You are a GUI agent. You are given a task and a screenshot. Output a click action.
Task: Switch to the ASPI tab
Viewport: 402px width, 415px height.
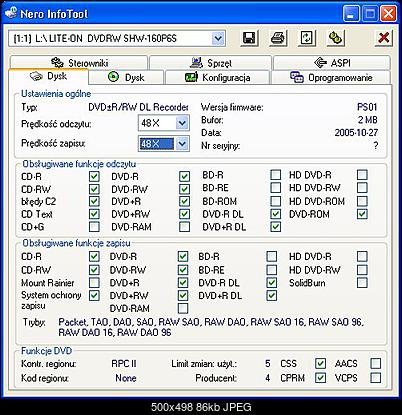(332, 63)
